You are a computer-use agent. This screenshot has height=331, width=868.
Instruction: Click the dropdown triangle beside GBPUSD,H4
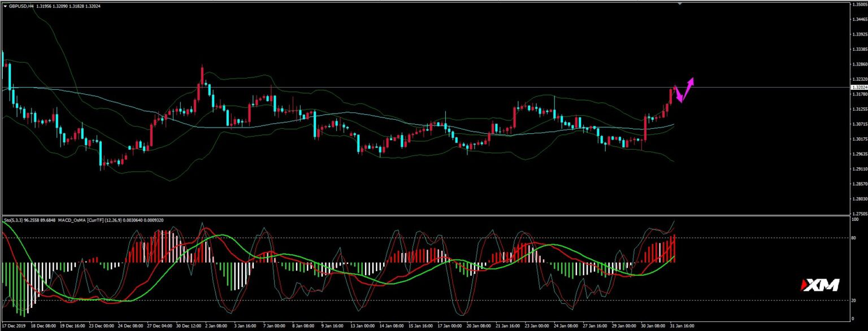click(5, 6)
